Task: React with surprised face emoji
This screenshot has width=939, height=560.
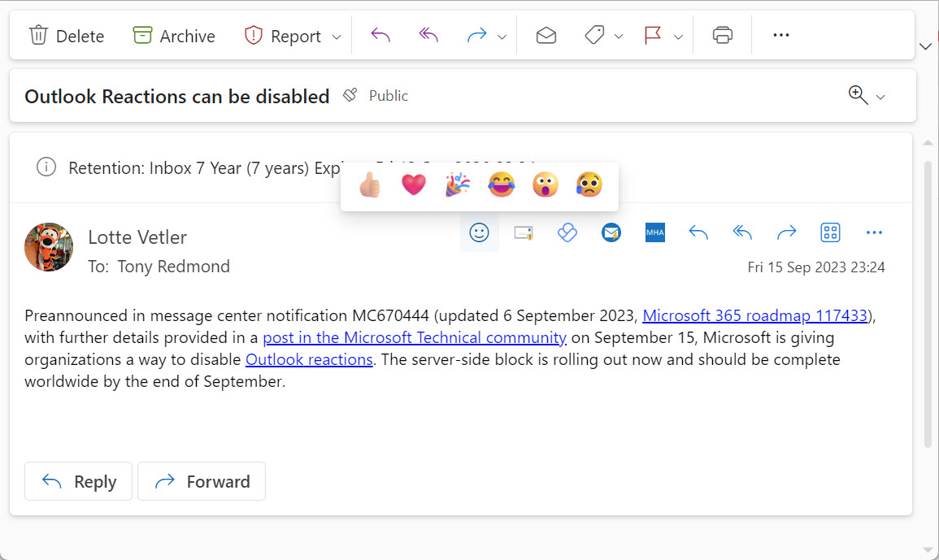Action: (545, 184)
